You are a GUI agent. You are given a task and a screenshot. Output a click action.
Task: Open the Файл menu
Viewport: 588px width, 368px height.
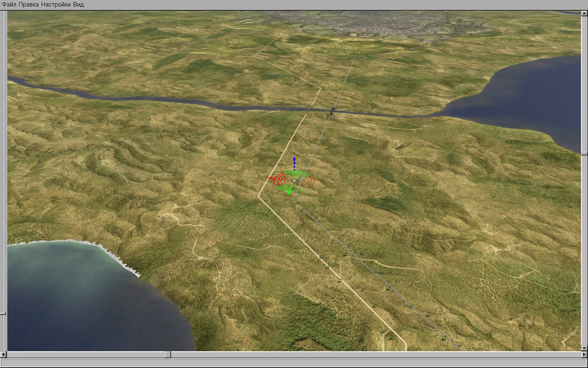tap(9, 4)
